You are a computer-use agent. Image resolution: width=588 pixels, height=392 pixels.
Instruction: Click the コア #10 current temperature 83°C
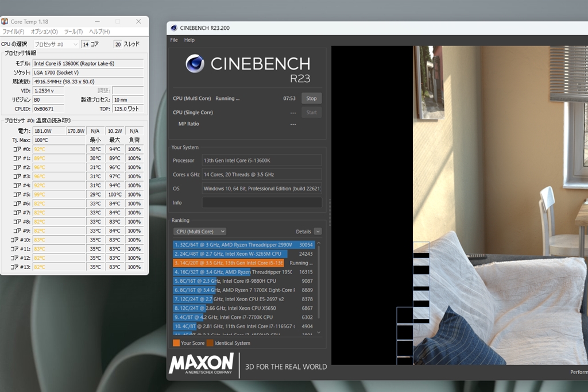click(x=59, y=240)
